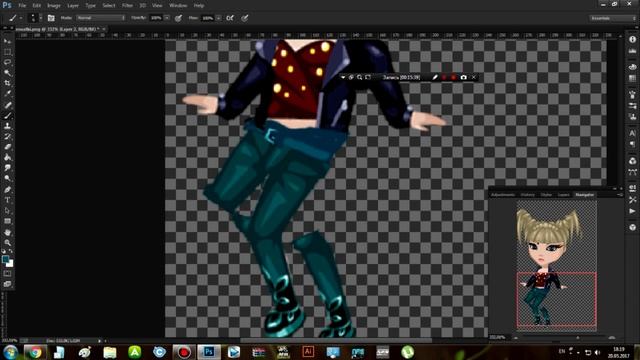
Task: Expand the recorder toolbar dropdown arrow
Action: [343, 77]
